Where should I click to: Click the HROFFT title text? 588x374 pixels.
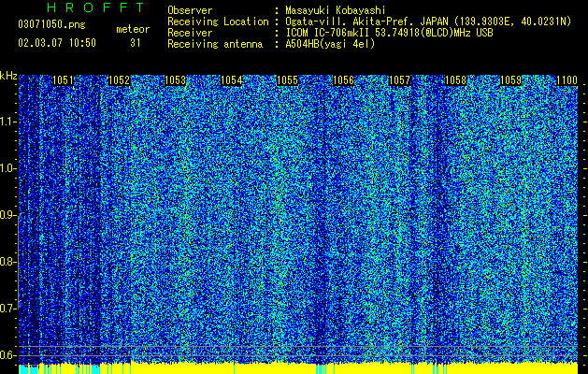(x=96, y=7)
